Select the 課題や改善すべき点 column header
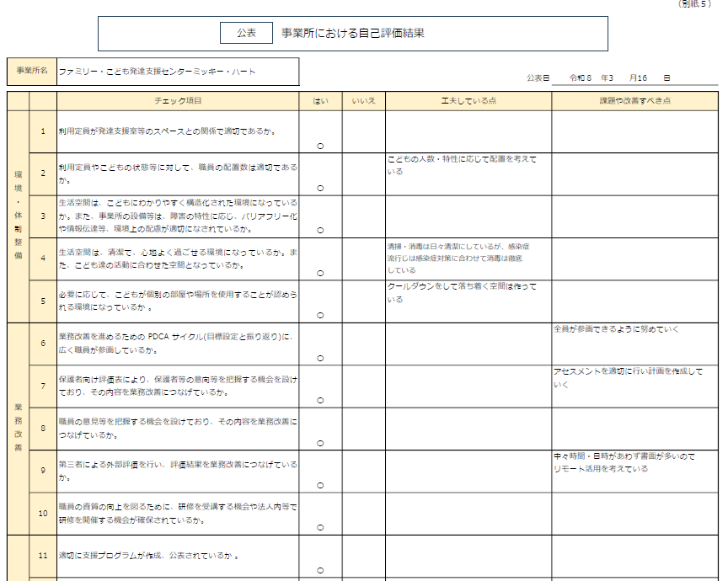 point(635,101)
